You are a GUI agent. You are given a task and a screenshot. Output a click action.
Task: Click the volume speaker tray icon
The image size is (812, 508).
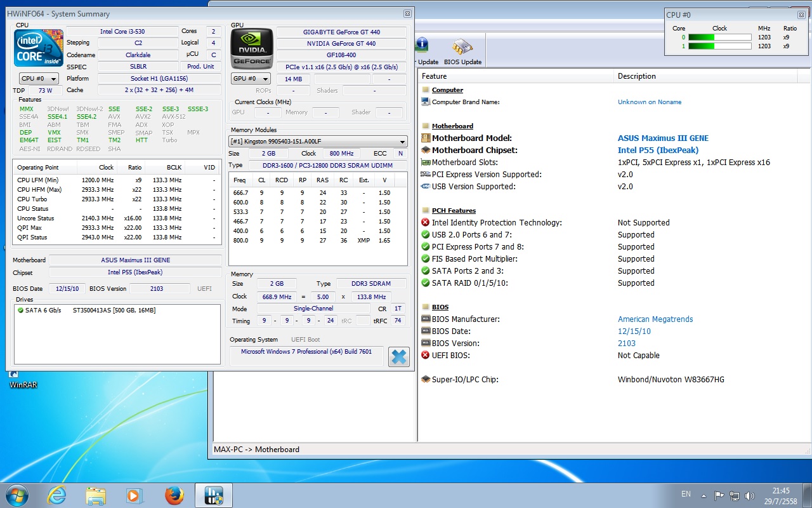click(x=750, y=495)
